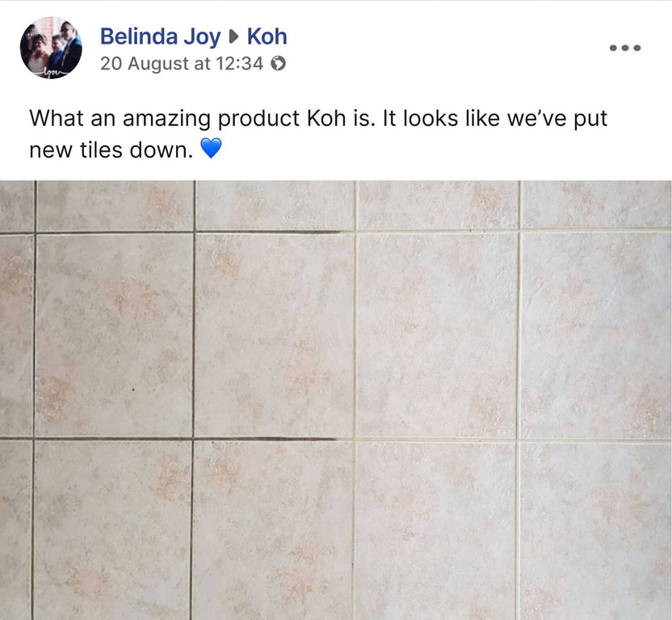This screenshot has width=672, height=620.
Task: Click '12:34' in the post timestamp
Action: coord(240,64)
